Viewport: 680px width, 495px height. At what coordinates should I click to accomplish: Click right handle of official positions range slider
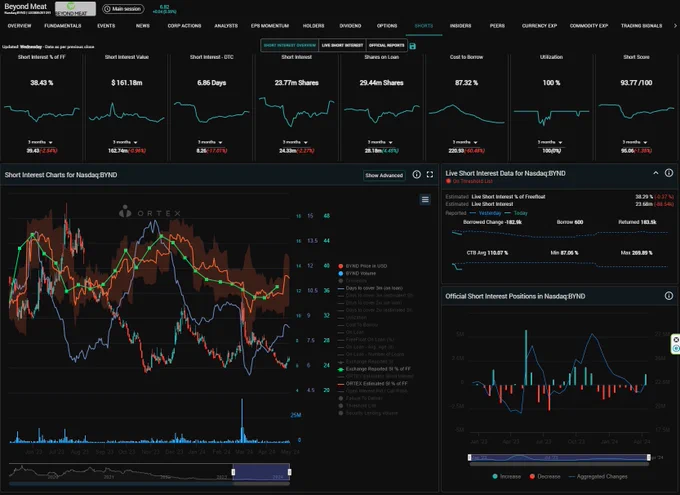point(649,457)
